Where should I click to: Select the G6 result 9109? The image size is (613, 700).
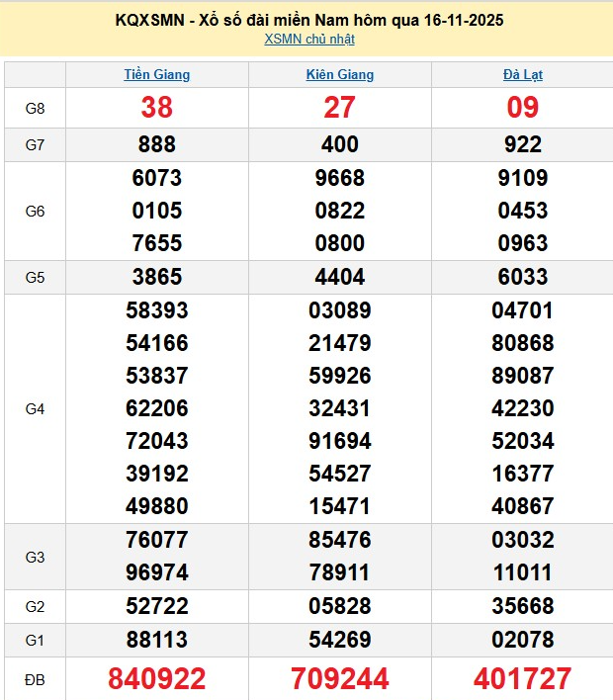tap(522, 179)
